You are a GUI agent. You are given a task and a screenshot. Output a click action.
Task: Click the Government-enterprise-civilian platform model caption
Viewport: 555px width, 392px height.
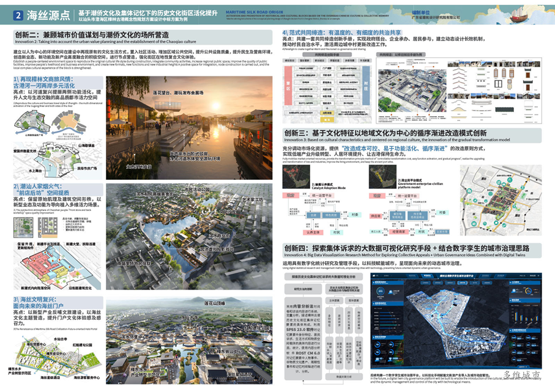pyautogui.click(x=420, y=185)
